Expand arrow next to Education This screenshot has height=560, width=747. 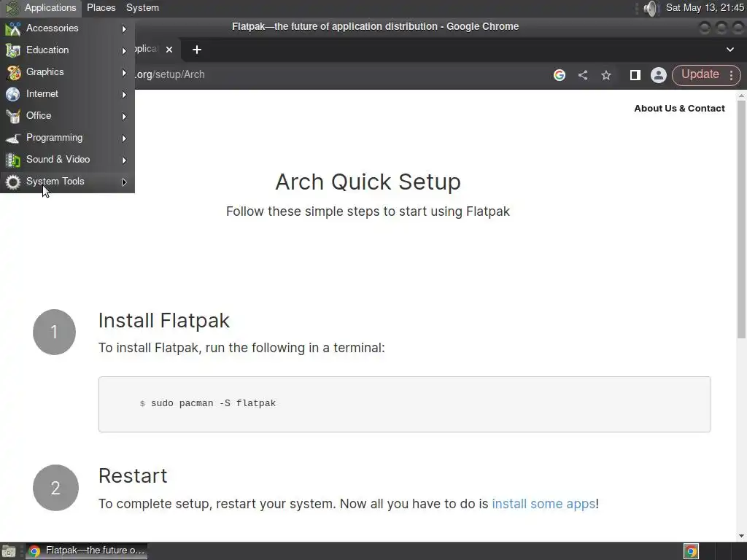tap(124, 51)
